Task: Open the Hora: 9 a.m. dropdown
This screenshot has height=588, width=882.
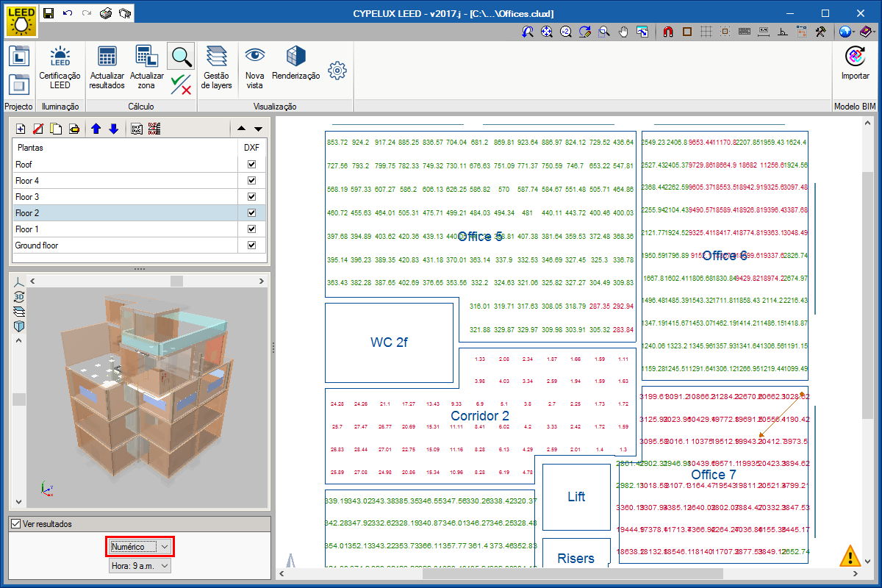Action: click(x=140, y=565)
